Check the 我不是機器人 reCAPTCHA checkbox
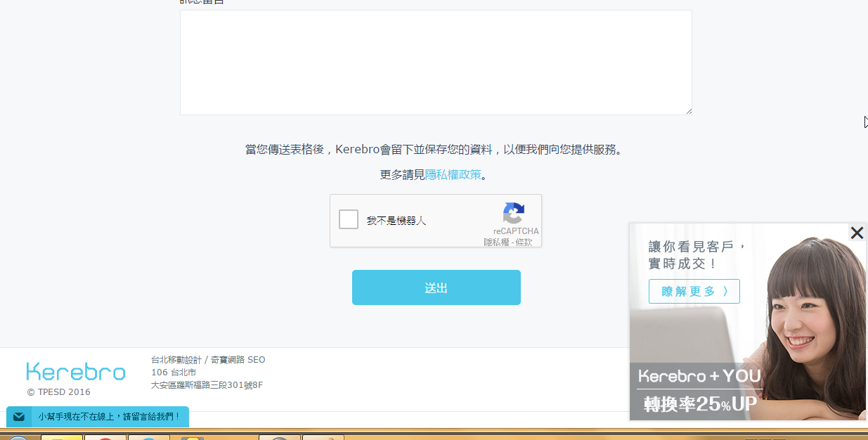Viewport: 868px width, 440px height. click(x=349, y=220)
